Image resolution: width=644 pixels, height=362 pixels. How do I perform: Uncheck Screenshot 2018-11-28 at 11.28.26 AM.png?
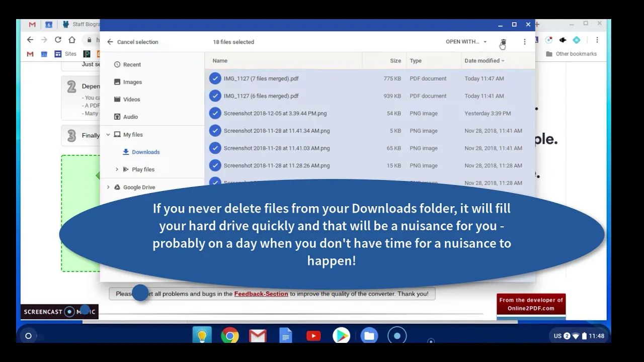pos(215,165)
